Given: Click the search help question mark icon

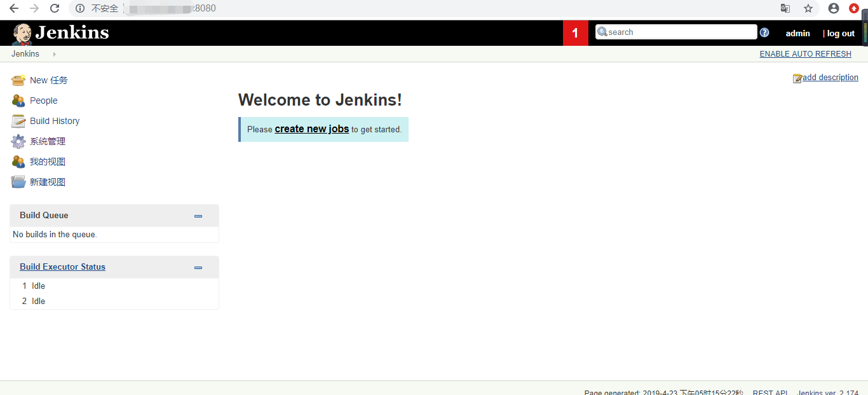Looking at the screenshot, I should point(764,32).
